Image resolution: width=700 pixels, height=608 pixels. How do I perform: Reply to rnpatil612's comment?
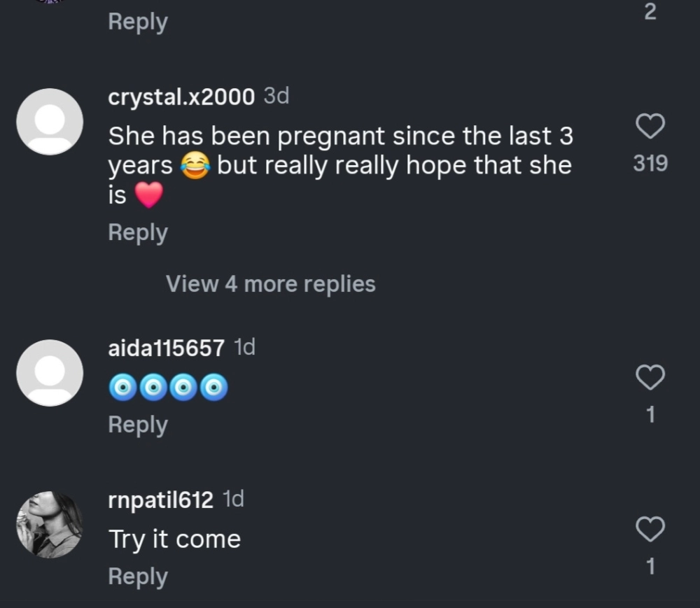(x=138, y=577)
